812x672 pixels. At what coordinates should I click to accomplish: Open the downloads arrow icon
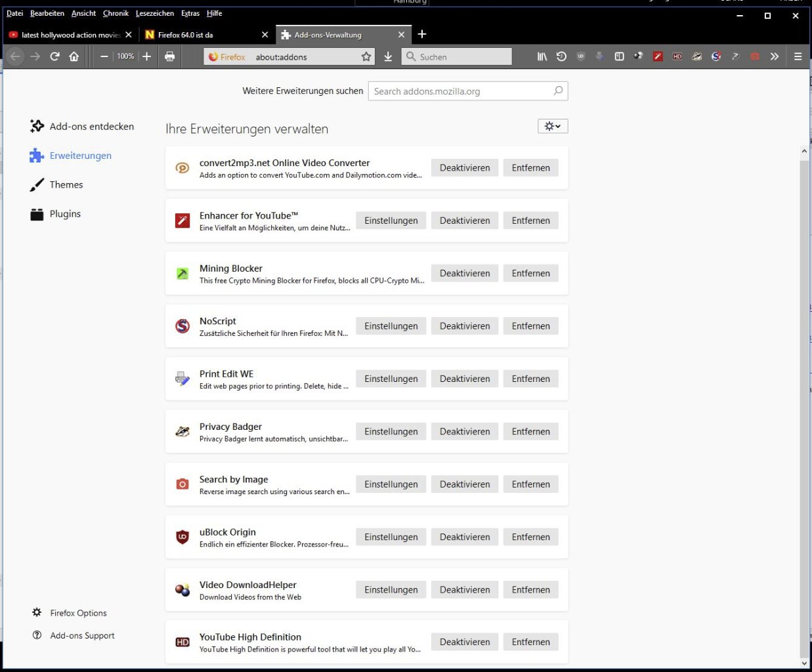pos(388,56)
